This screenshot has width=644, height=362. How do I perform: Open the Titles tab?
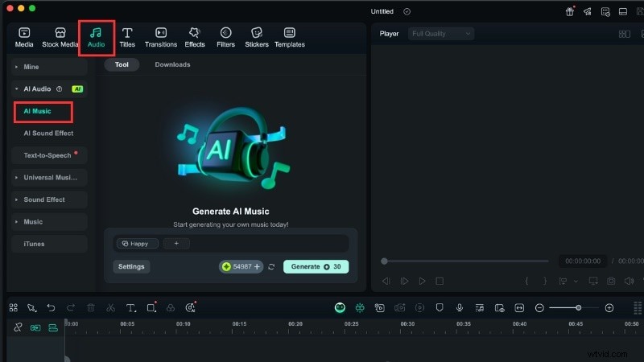[127, 37]
